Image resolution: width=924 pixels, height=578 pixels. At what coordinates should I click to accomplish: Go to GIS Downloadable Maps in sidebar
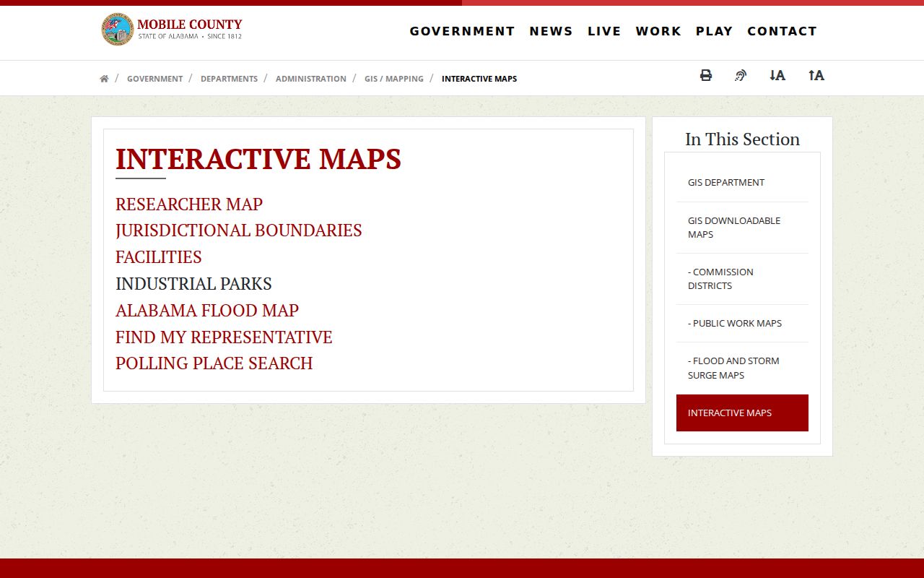(x=742, y=228)
